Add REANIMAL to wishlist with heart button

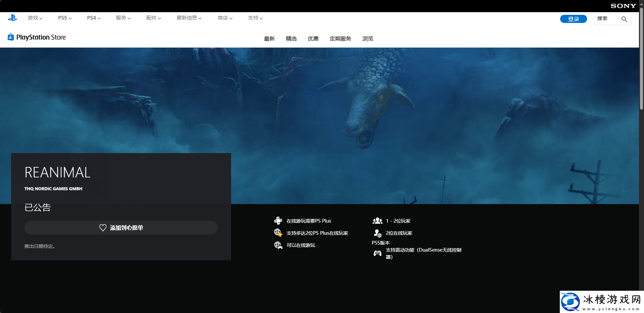(121, 228)
